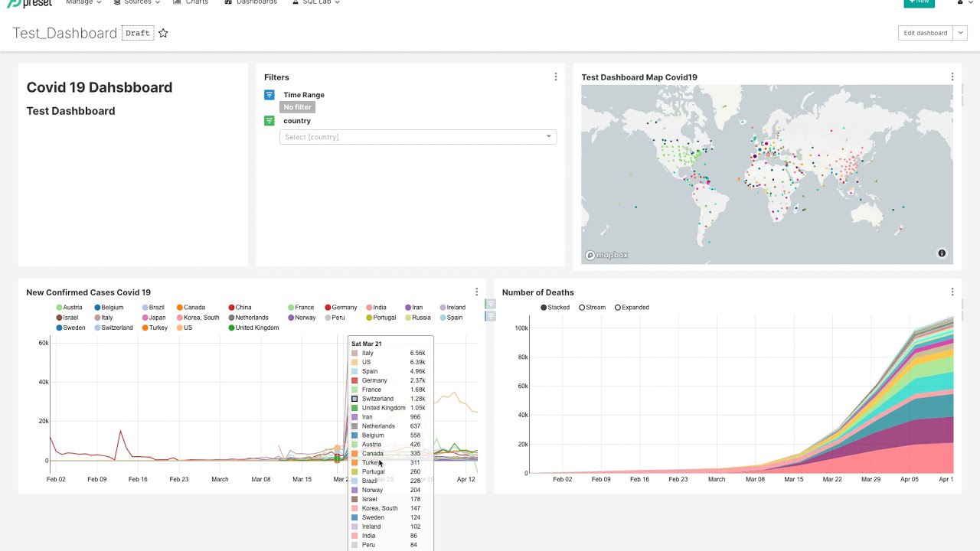
Task: Open the SQL Lab menu
Action: point(316,2)
